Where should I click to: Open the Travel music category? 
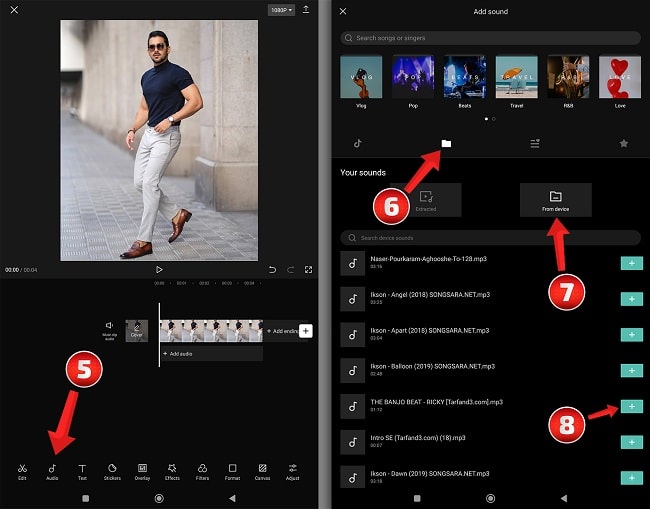[x=517, y=82]
